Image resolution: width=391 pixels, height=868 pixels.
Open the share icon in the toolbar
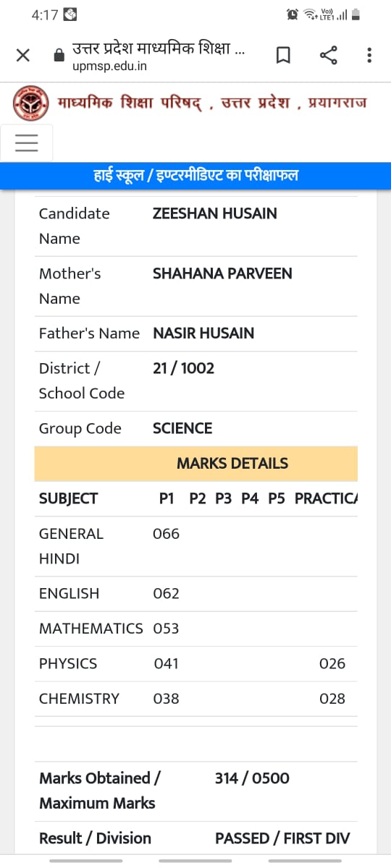(329, 56)
